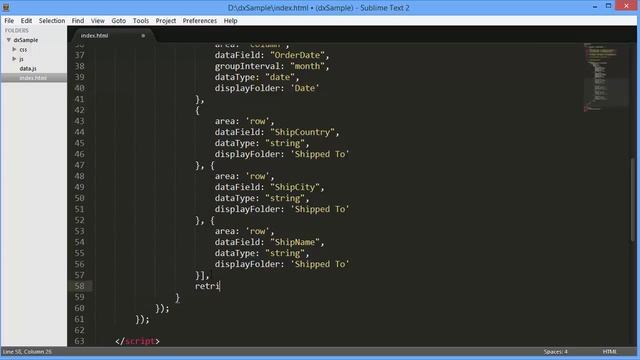640x360 pixels.
Task: Click the "date" string on line 39
Action: 280,77
